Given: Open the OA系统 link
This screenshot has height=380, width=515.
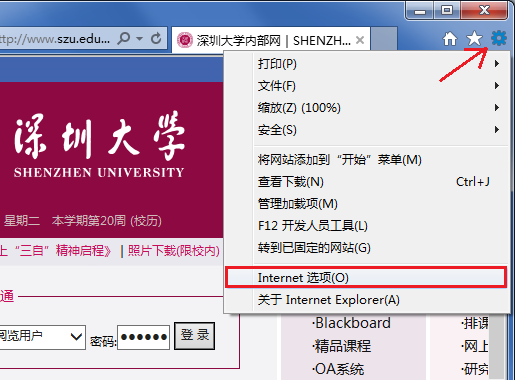Looking at the screenshot, I should 338,369.
